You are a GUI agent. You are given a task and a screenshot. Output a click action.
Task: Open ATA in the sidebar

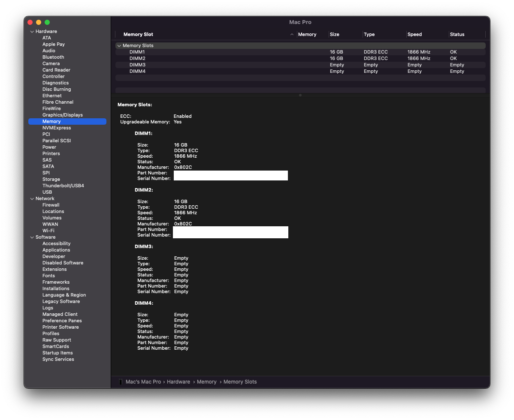[x=46, y=38]
